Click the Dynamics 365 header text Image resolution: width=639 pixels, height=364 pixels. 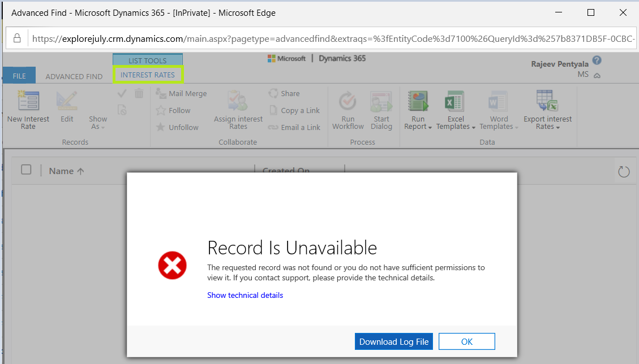coord(342,58)
